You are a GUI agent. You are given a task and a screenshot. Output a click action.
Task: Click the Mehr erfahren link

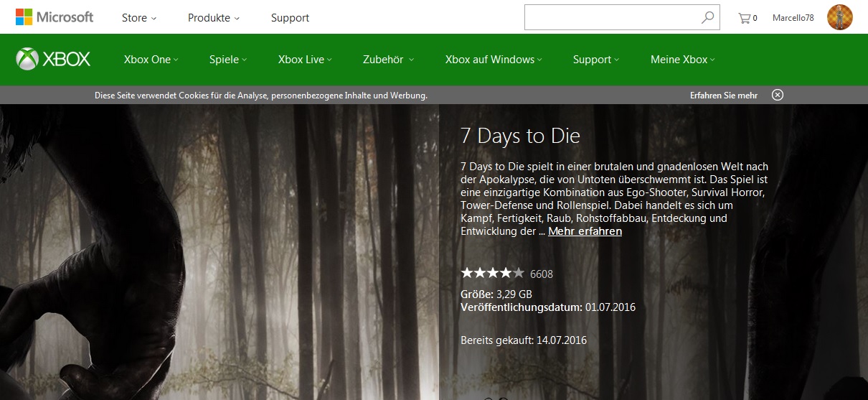point(585,231)
